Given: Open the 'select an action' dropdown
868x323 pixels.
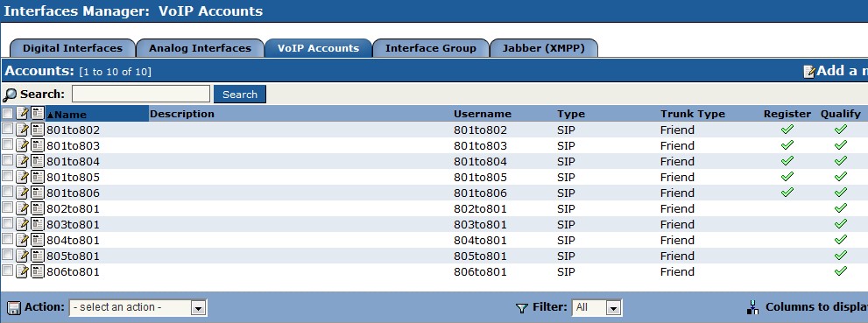Looking at the screenshot, I should click(x=138, y=307).
